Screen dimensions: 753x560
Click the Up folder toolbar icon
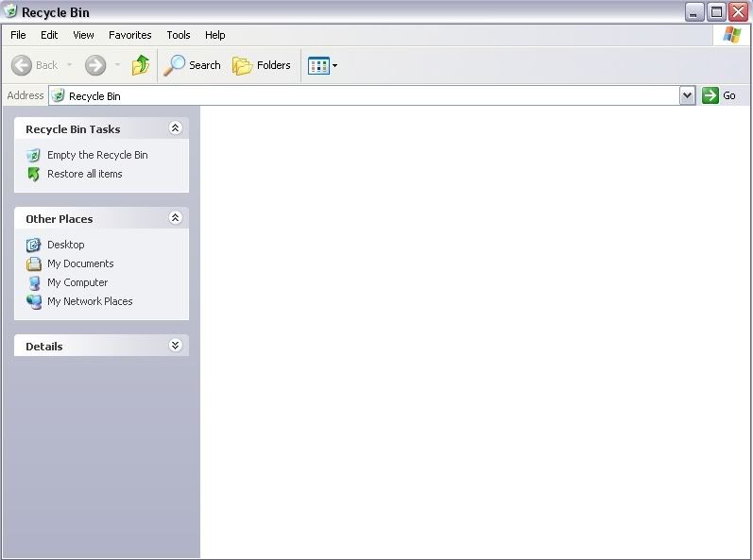(x=141, y=65)
